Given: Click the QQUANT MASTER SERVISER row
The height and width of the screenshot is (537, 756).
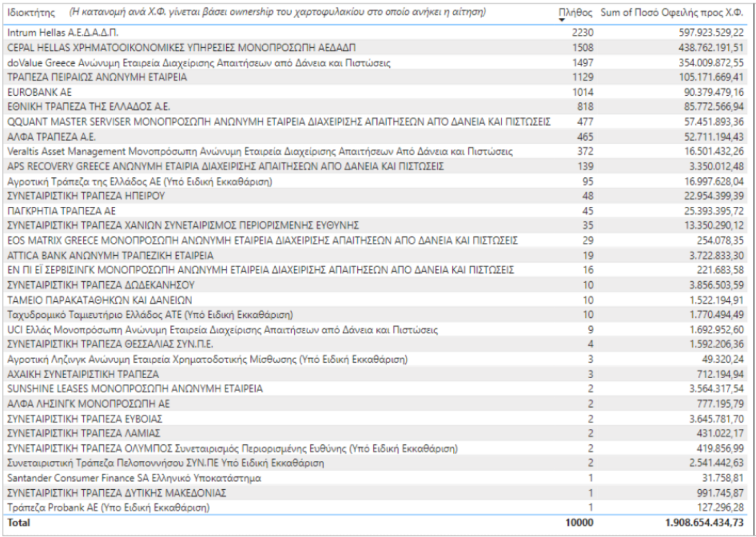Looking at the screenshot, I should 279,122.
